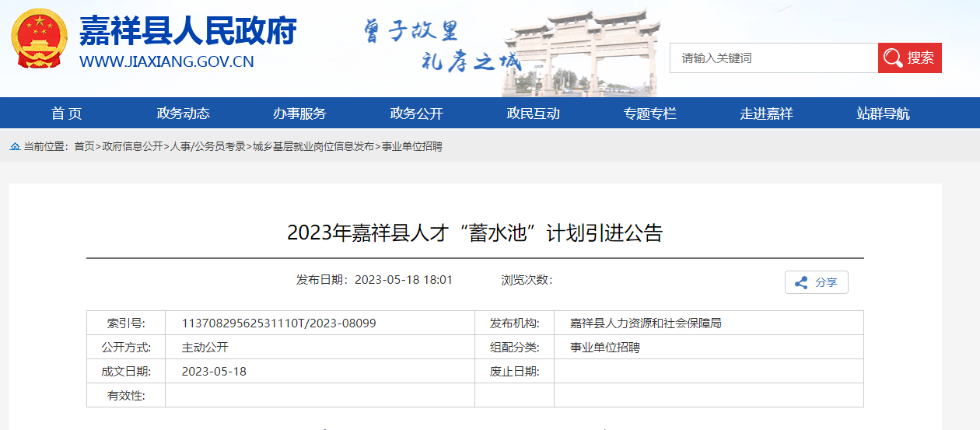The image size is (980, 430).
Task: Click the WWW.JIAXIANG.GOV.CN site address text
Action: [x=166, y=62]
